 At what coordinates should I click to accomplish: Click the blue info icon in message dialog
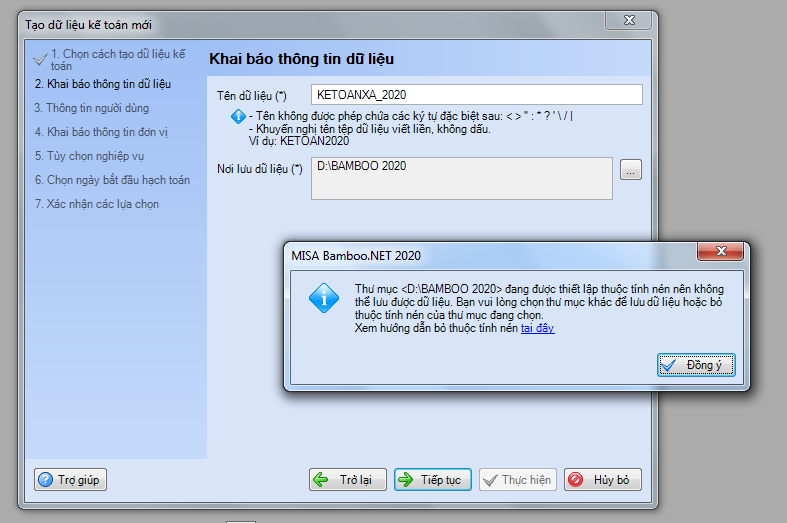(324, 298)
